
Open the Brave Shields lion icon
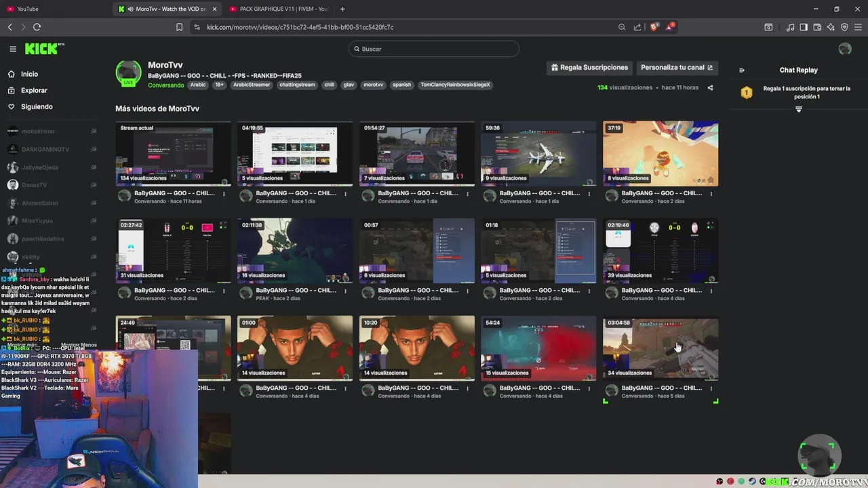654,27
